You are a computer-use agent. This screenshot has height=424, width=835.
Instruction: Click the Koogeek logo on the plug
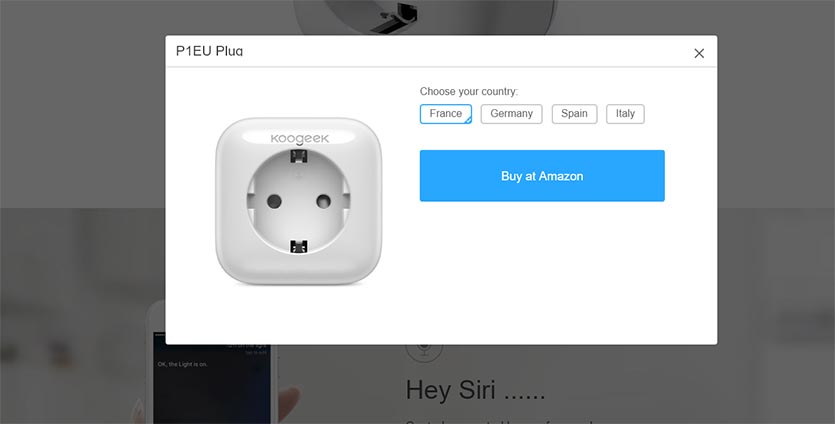300,139
